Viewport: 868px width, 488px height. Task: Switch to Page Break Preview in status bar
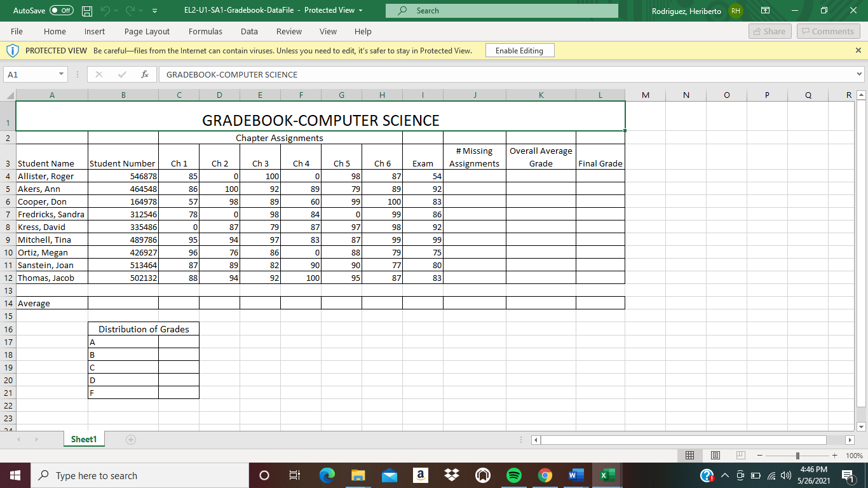[740, 456]
